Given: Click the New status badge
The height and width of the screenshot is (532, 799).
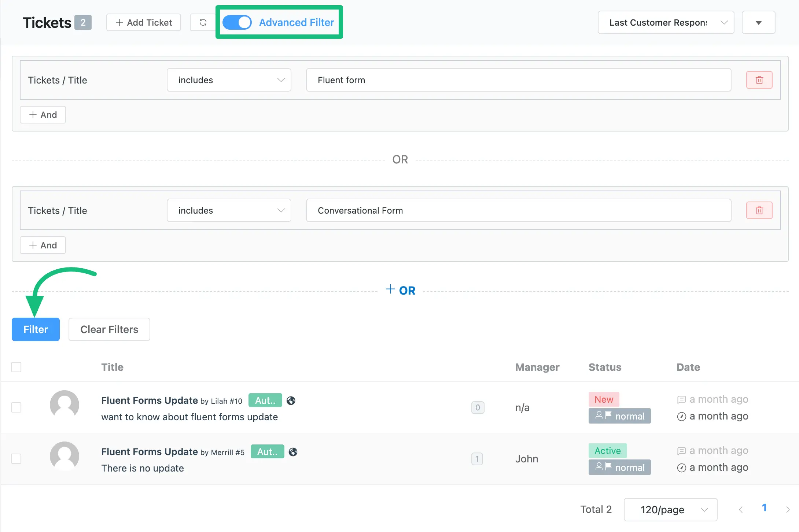Looking at the screenshot, I should coord(604,399).
